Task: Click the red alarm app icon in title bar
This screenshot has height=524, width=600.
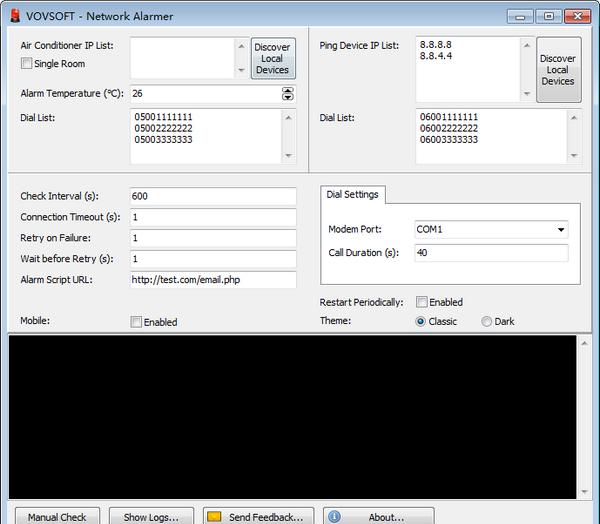Action: click(x=15, y=16)
